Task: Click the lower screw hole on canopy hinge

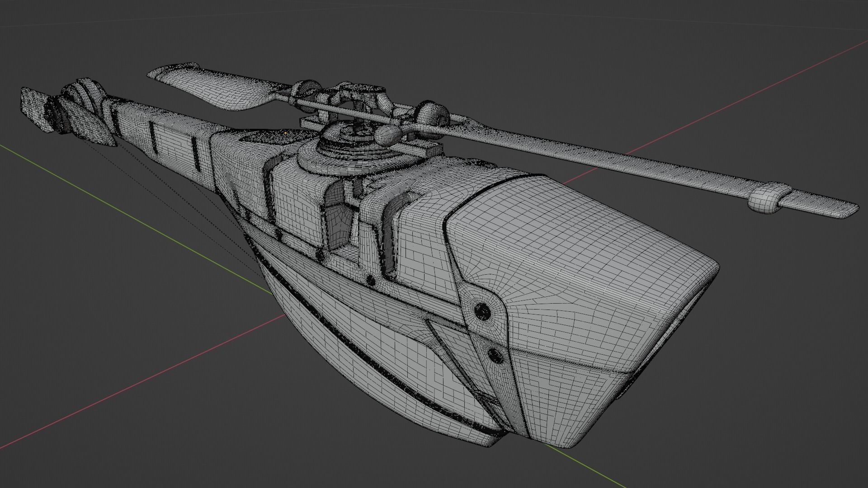Action: (x=496, y=357)
